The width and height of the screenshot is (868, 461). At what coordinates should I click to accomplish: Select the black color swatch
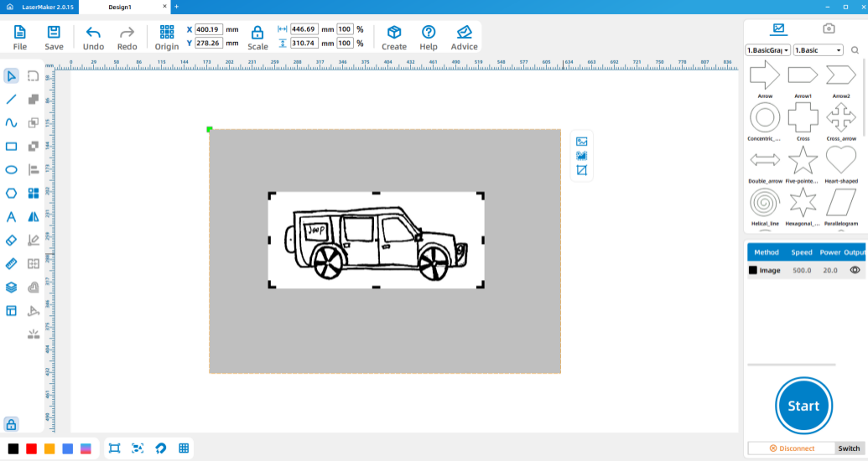[13, 448]
